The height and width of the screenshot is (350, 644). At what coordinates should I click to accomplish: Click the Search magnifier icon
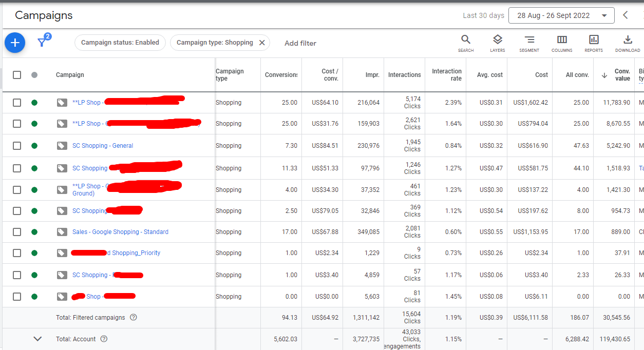point(465,43)
